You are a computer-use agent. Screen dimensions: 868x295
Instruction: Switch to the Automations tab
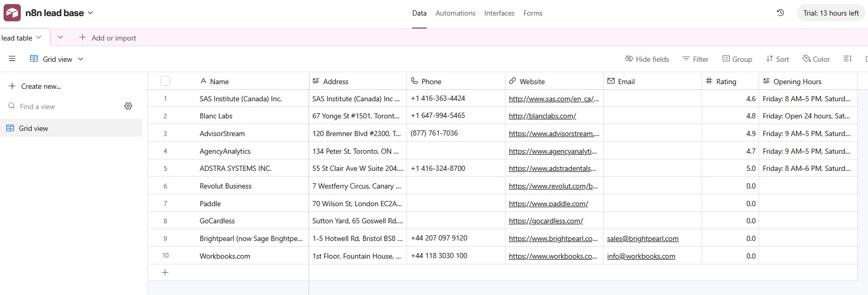(455, 13)
